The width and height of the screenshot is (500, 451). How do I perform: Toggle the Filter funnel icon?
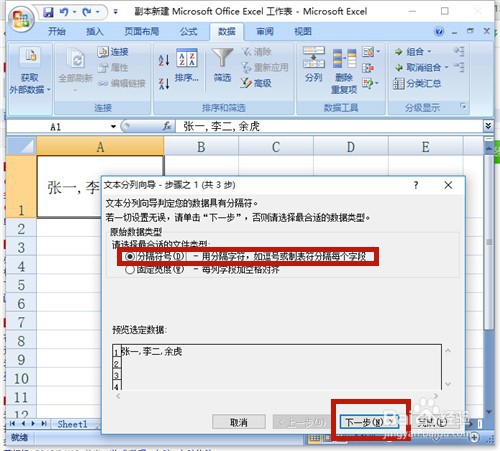click(222, 58)
